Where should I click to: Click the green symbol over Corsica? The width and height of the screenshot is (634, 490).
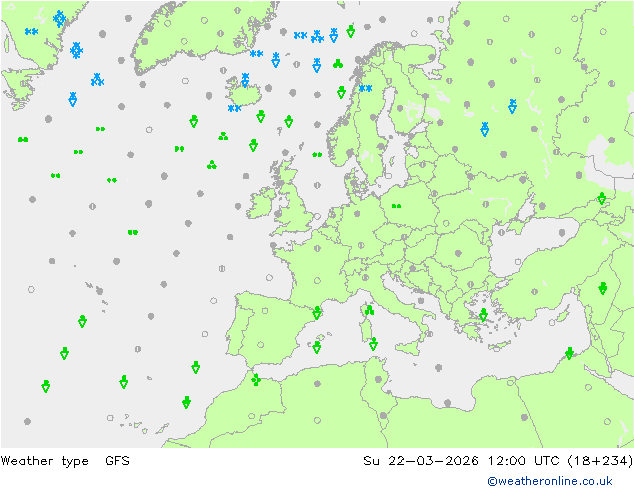369,310
